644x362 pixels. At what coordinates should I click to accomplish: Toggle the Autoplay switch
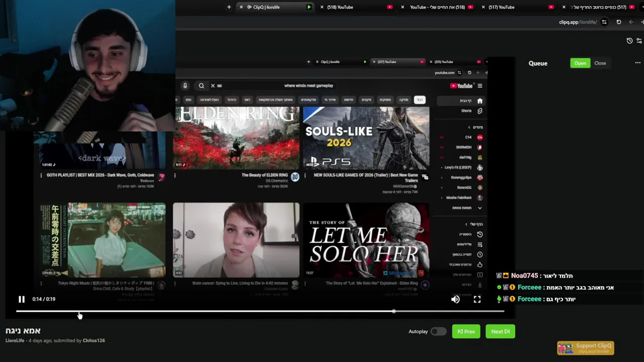(x=438, y=331)
